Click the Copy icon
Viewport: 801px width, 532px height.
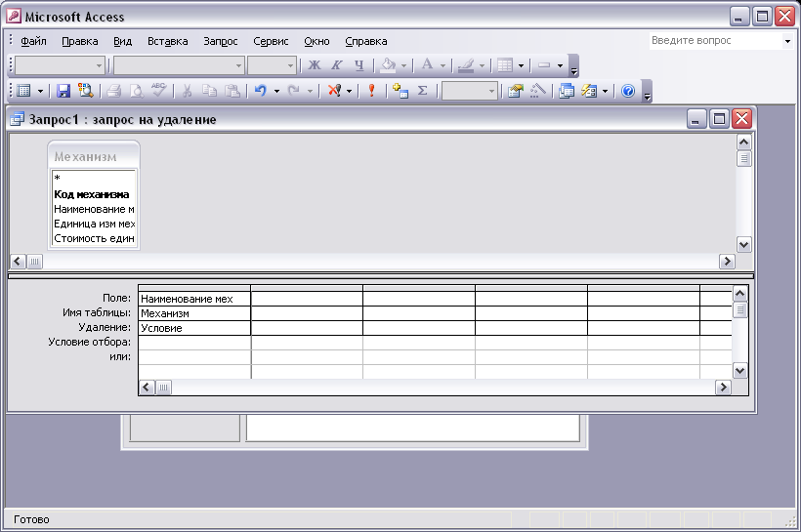209,91
